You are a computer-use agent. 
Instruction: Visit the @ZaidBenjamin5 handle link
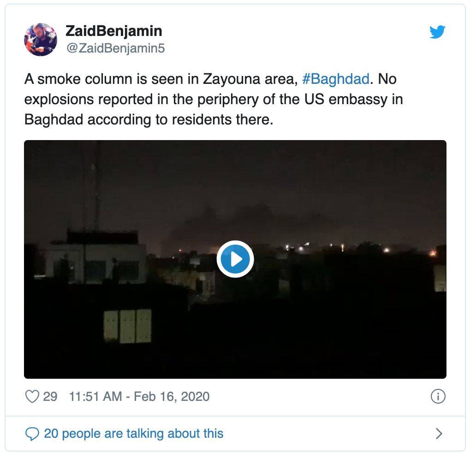(x=115, y=48)
